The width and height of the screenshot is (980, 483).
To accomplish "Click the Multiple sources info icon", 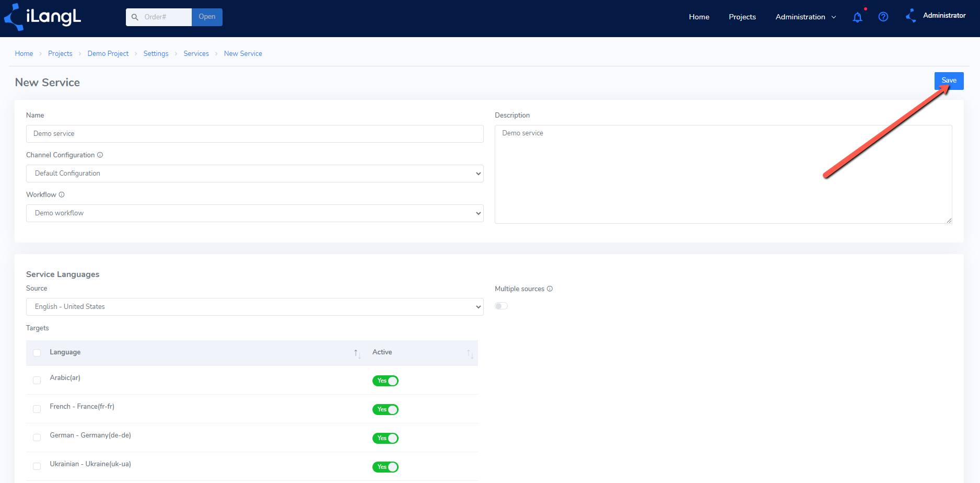I will [550, 289].
